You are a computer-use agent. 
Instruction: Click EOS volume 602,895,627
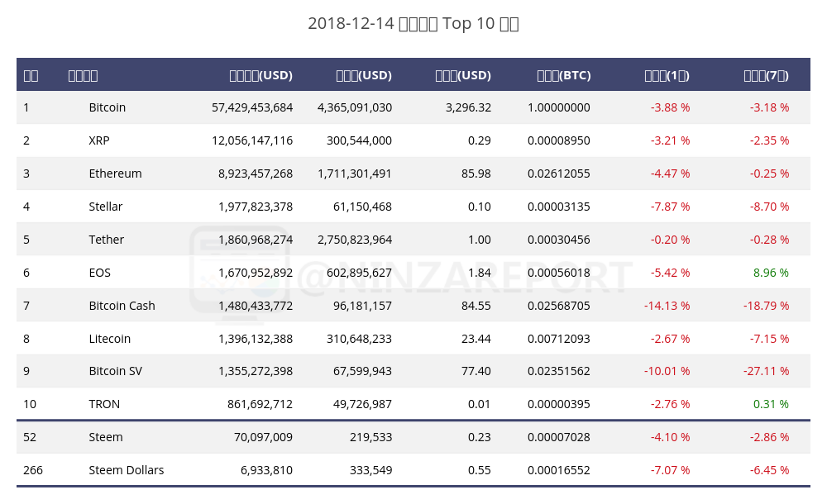pos(359,273)
